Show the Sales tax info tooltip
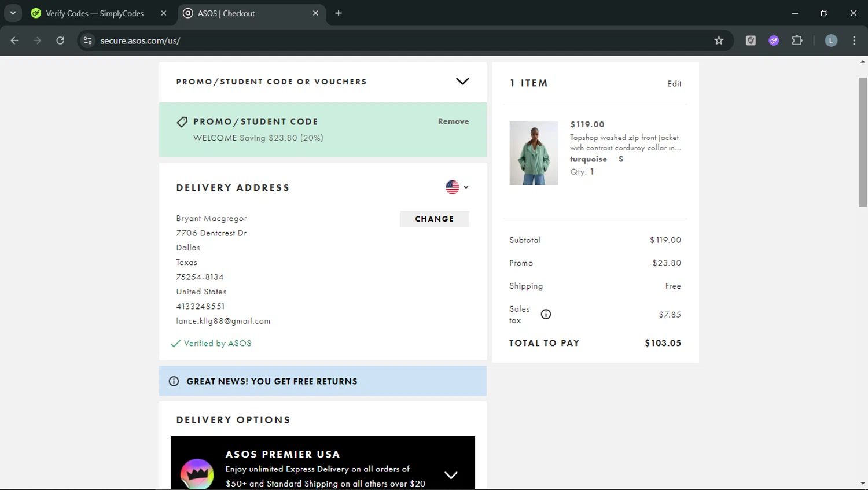The width and height of the screenshot is (868, 490). pos(546,314)
